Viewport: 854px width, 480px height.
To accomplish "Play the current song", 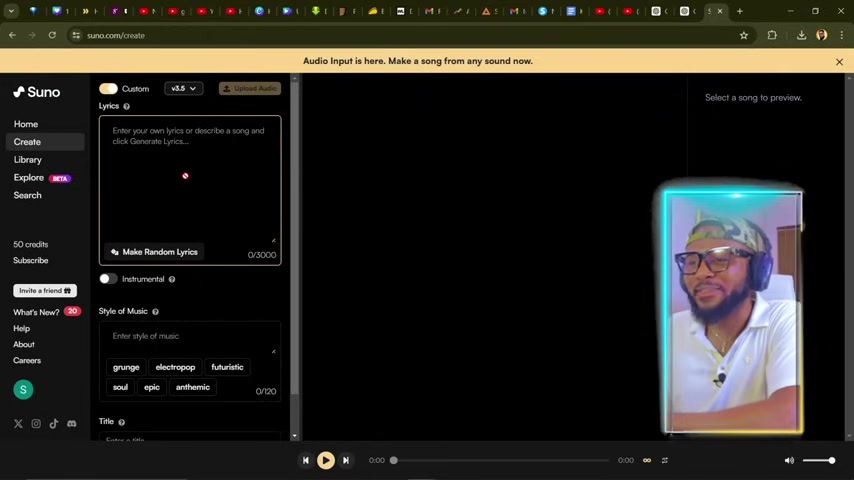I will (326, 460).
